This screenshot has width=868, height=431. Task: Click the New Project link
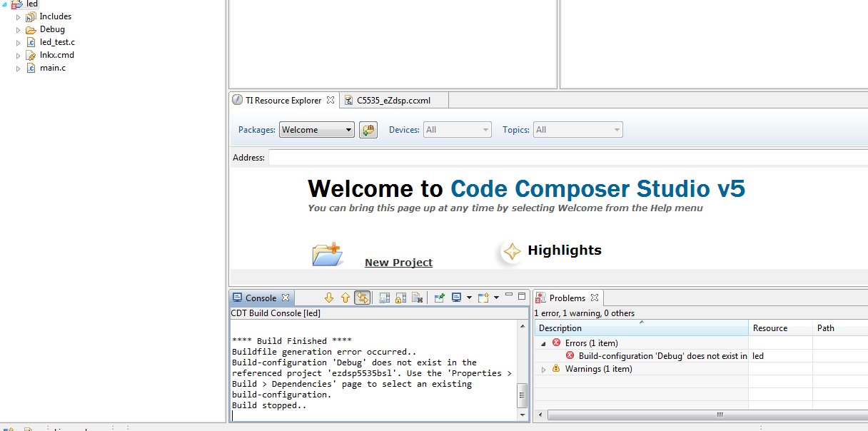tap(398, 263)
